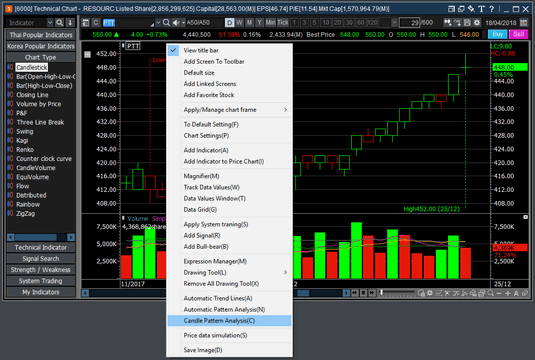Screen dimensions: 535x360
Task: Click the chart replay slider track
Action: point(397,293)
